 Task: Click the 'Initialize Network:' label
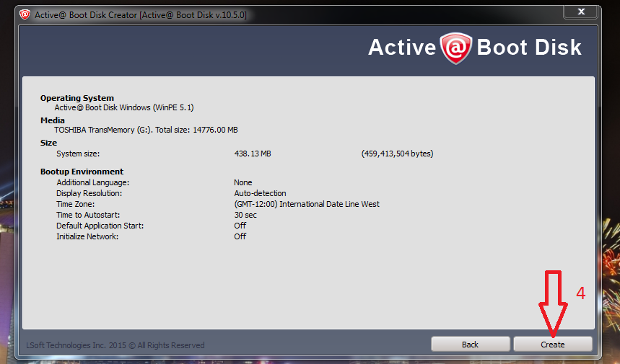(87, 236)
